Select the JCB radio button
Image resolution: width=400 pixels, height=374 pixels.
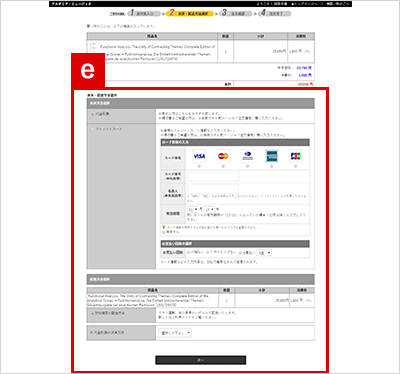296,166
